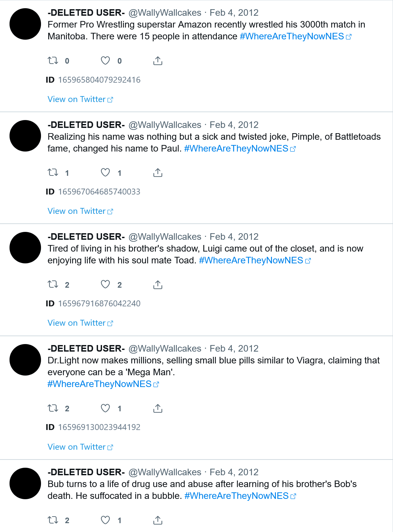Open View on Twitter for Dr.Light tweet
The width and height of the screenshot is (393, 532).
point(80,447)
